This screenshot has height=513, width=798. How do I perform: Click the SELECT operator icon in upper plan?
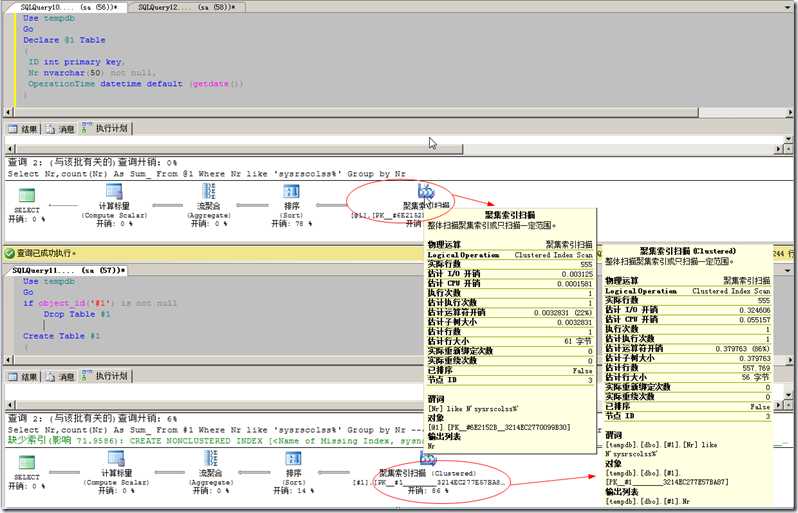tap(27, 195)
